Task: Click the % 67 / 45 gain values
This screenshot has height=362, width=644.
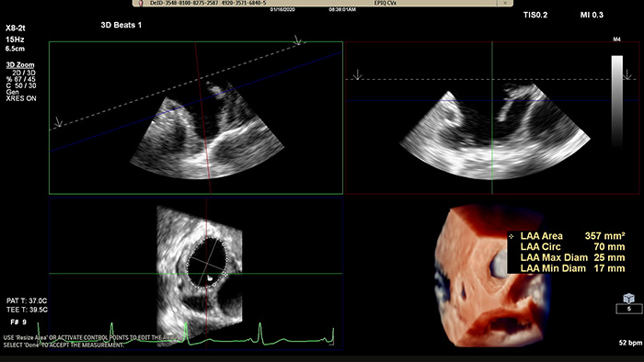Action: click(20, 79)
